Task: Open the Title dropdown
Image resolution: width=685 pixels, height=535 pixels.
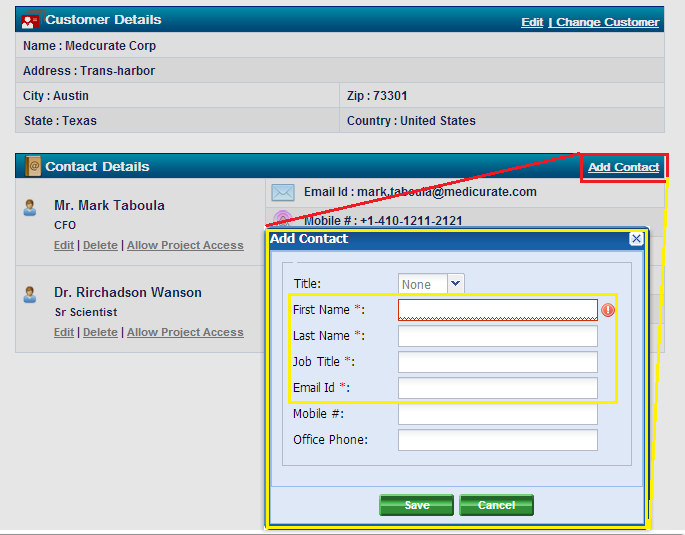Action: click(455, 284)
